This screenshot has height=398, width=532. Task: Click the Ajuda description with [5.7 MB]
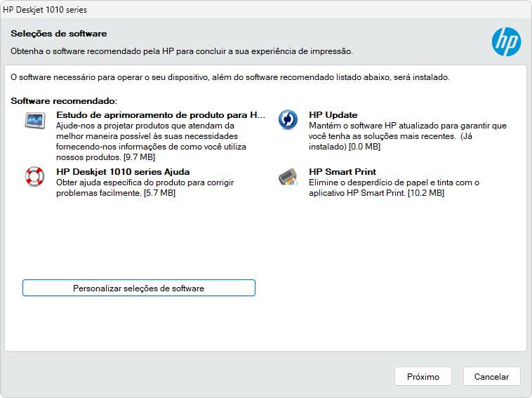(x=145, y=187)
